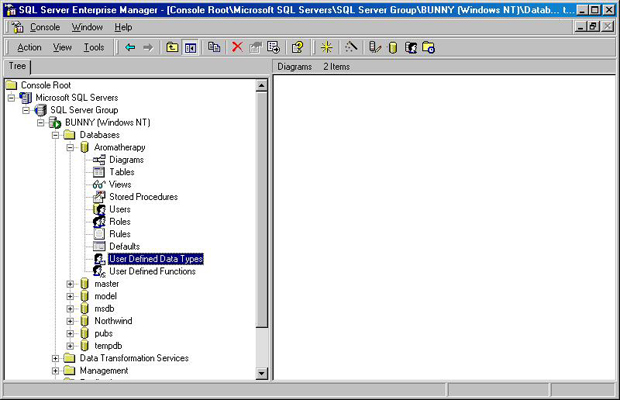Click the Run a Wizard wand icon
620x400 pixels.
click(351, 47)
